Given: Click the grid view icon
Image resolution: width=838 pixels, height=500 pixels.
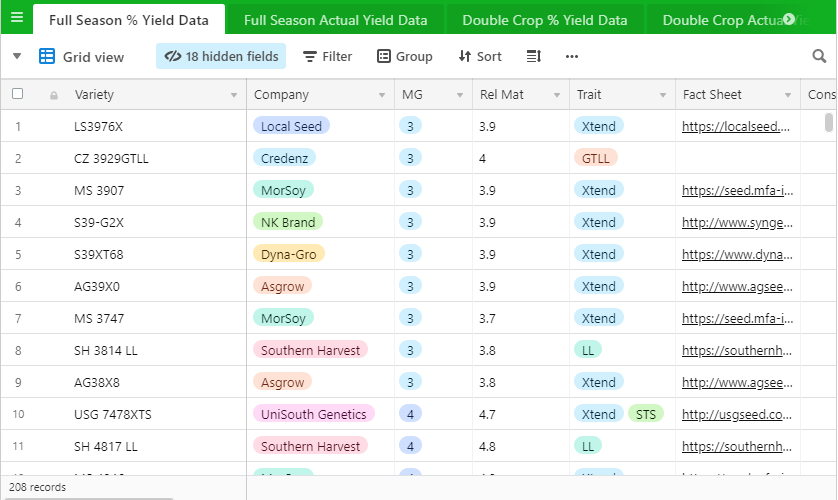Looking at the screenshot, I should tap(47, 56).
